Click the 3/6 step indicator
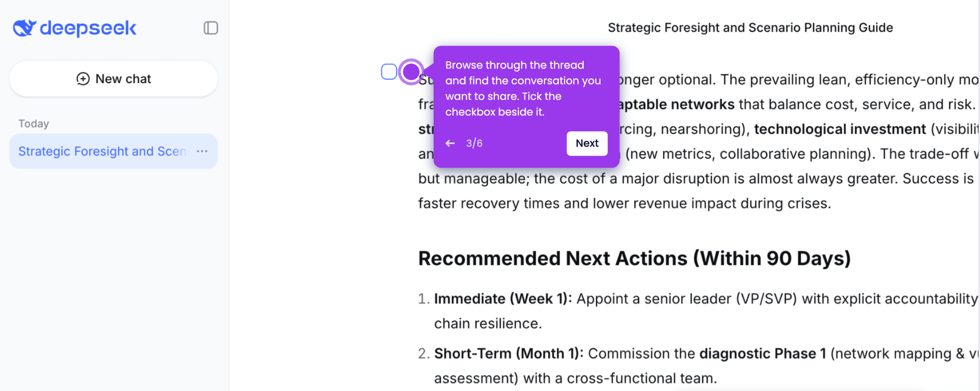 474,144
